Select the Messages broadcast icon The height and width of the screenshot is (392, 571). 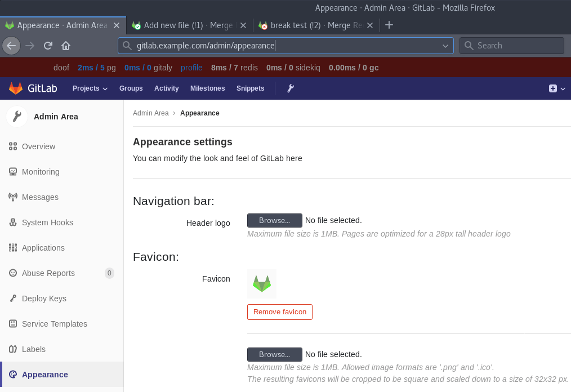pyautogui.click(x=13, y=197)
